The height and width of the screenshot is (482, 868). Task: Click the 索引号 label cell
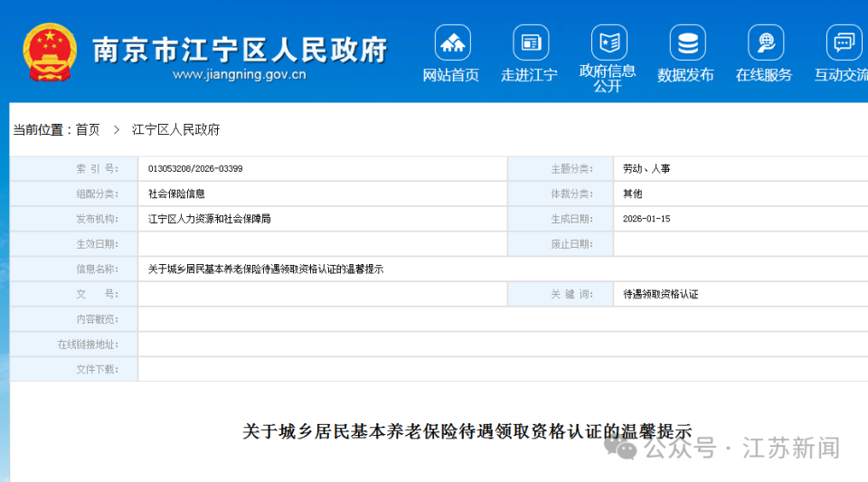point(73,169)
